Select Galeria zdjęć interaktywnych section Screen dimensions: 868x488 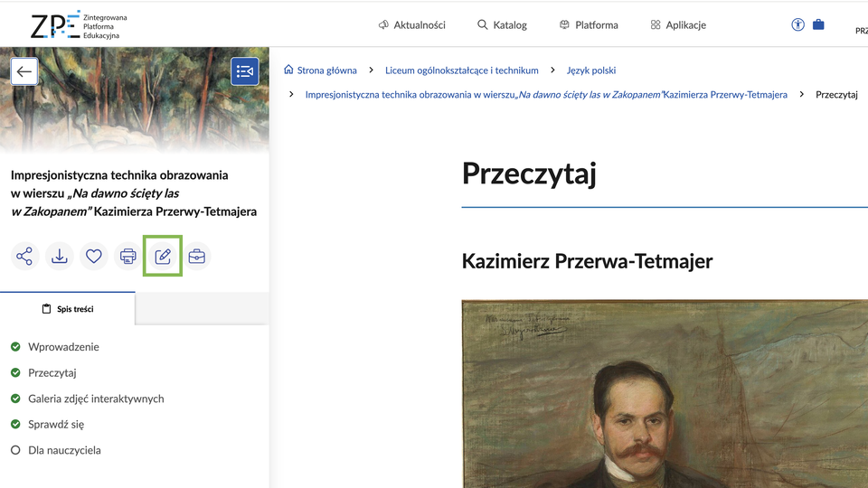(x=96, y=399)
